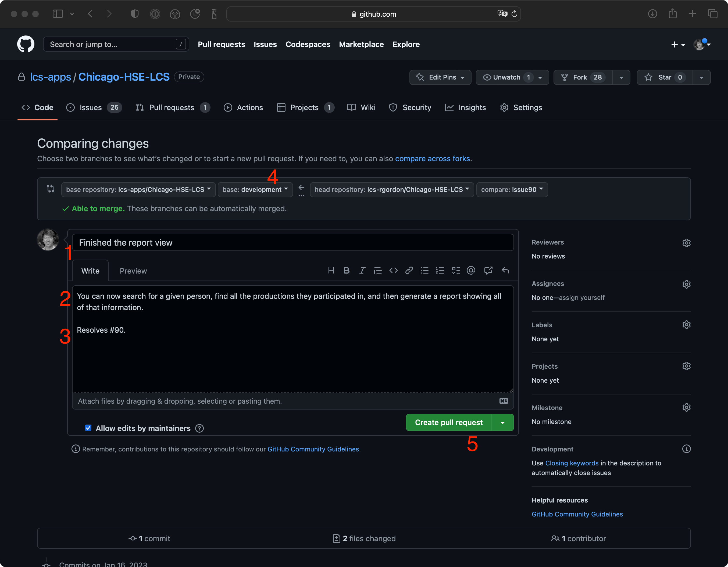728x567 pixels.
Task: Open the base: development branch dropdown
Action: 255,189
